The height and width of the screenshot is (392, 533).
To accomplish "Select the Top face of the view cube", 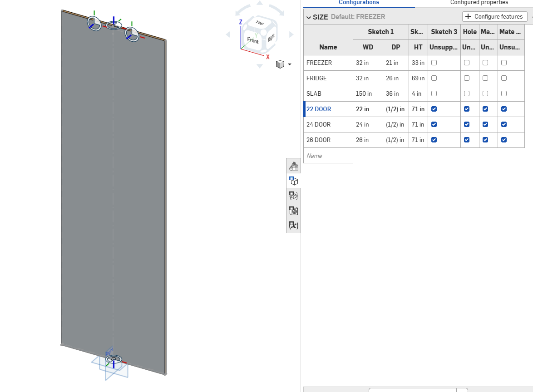I will point(260,23).
